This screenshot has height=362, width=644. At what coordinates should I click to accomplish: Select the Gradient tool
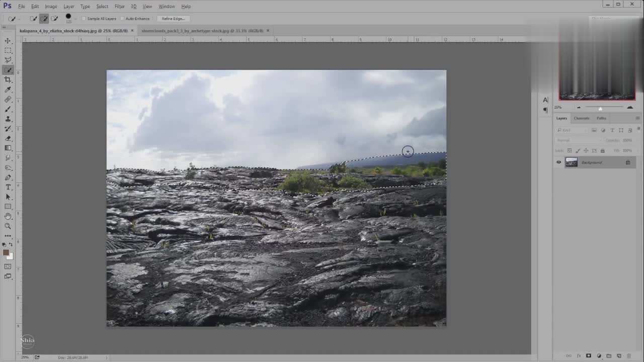tap(8, 148)
